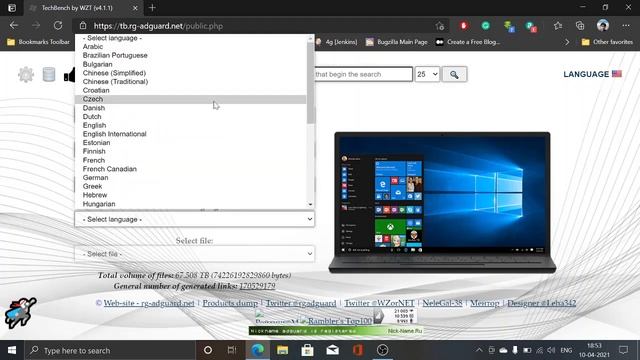640x360 pixels.
Task: Open the Favorites star-list icon
Action: [x=558, y=26]
